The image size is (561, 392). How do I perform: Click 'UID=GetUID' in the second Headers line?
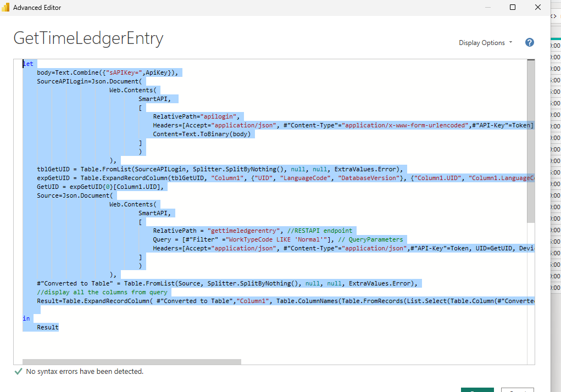click(494, 248)
